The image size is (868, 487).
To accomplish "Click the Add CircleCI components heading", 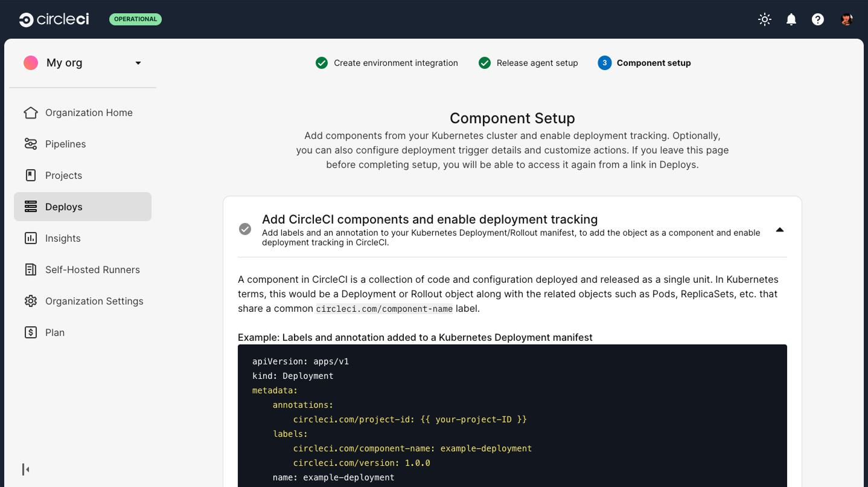I will [x=430, y=219].
